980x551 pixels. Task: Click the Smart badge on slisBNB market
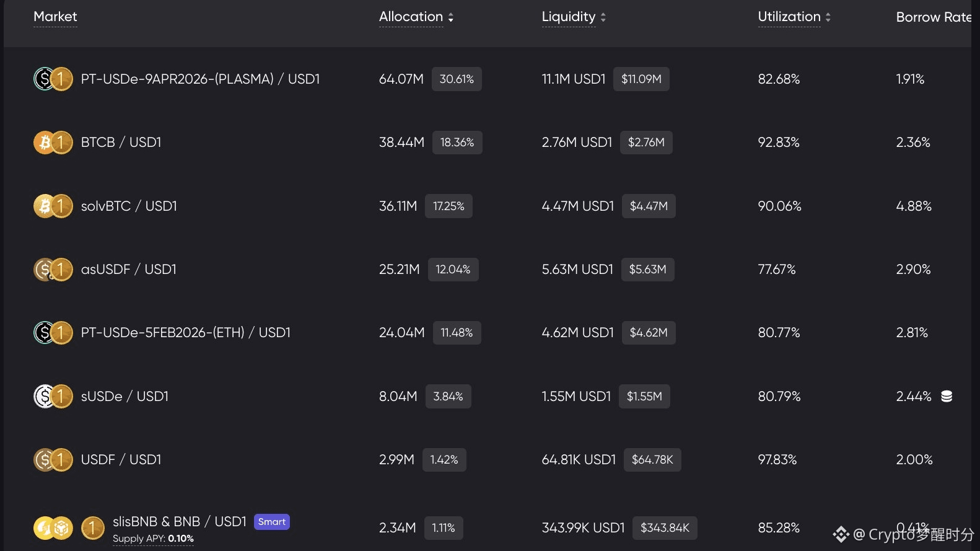[271, 522]
